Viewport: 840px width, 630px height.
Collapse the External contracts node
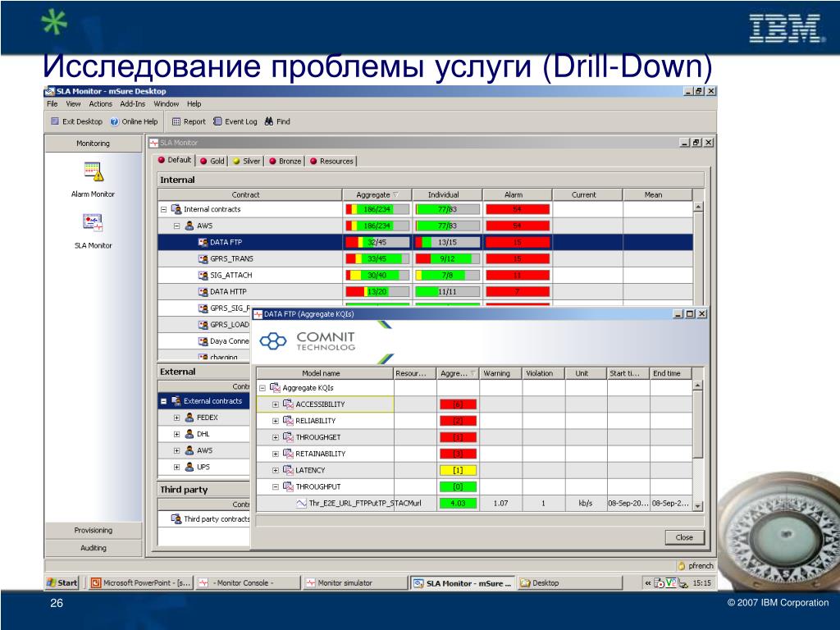tap(163, 401)
